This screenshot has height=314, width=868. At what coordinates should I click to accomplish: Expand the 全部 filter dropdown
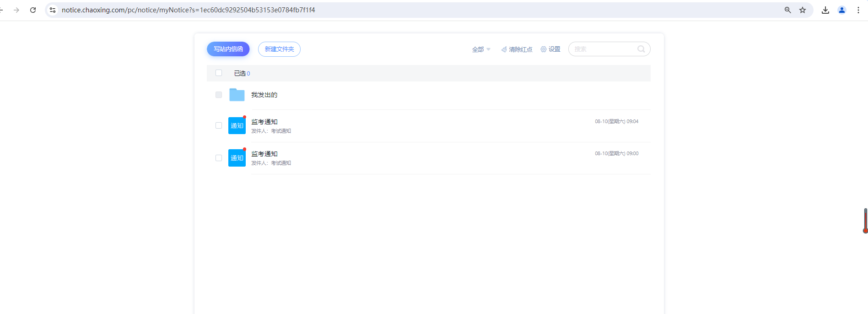pyautogui.click(x=481, y=49)
